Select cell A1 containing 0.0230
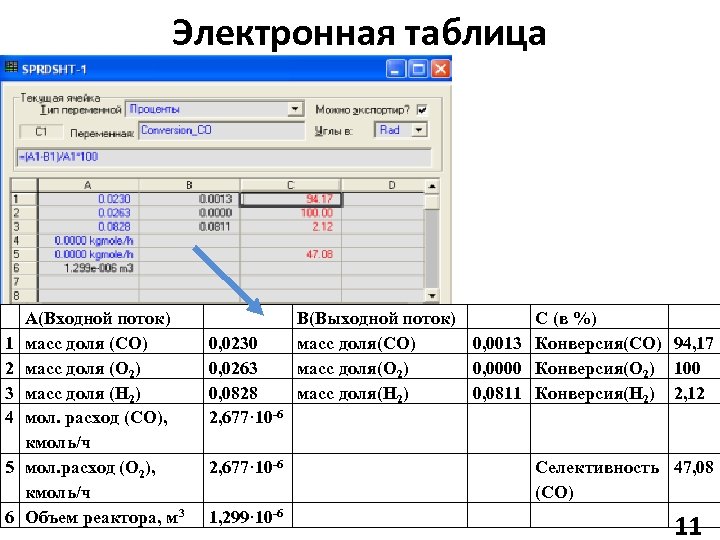 point(88,199)
